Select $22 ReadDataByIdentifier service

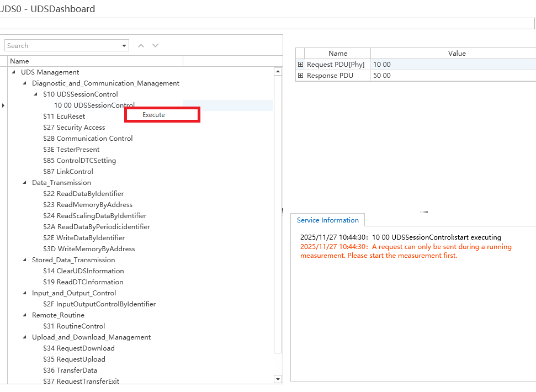tap(83, 194)
